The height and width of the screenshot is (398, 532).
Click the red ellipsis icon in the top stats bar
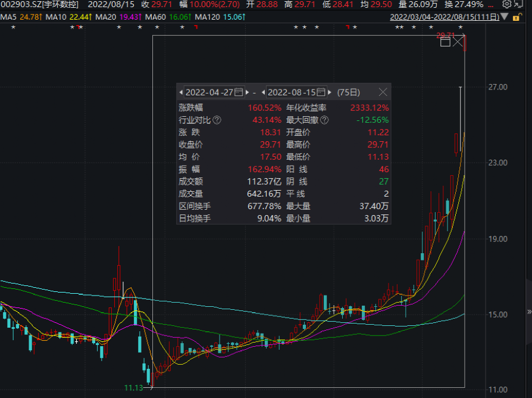490,6
